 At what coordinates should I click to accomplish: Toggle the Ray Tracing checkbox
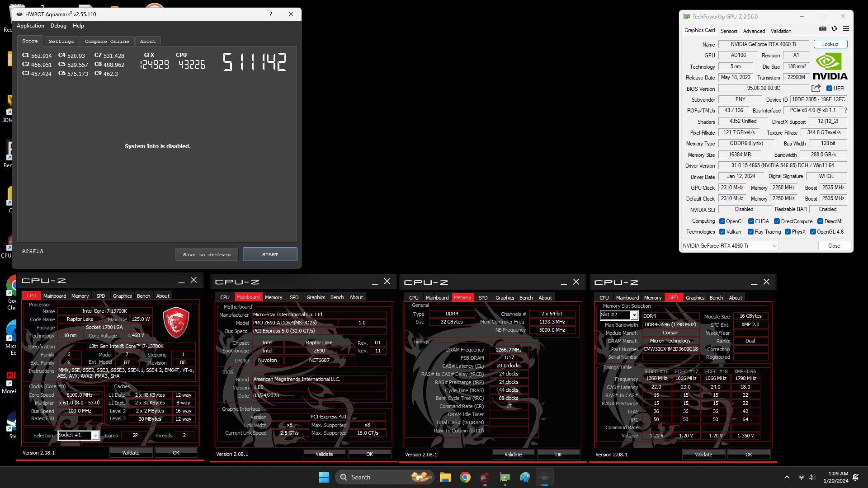point(750,232)
